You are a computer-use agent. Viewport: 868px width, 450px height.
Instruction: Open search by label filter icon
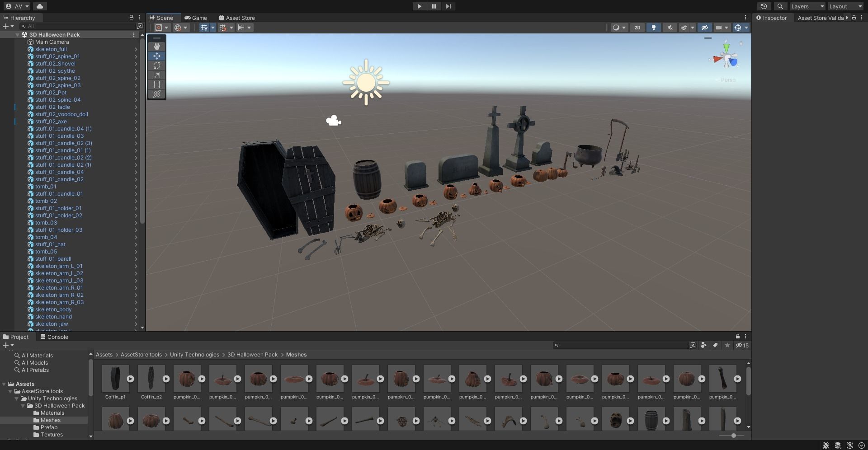(715, 345)
